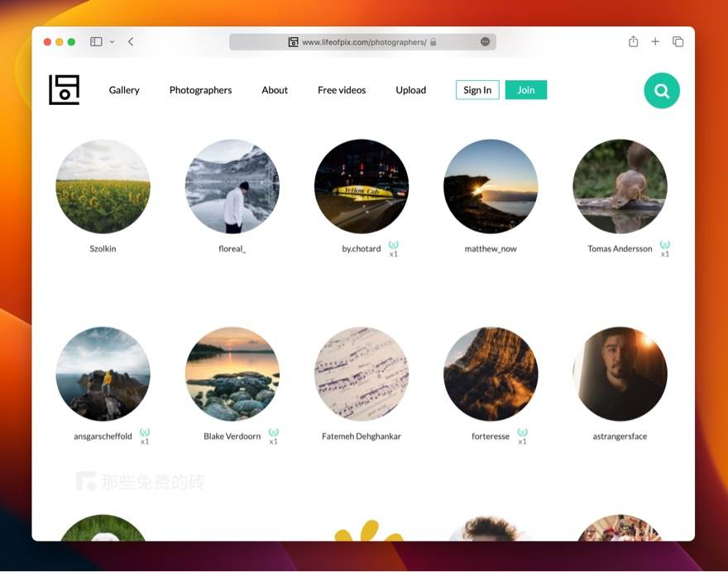Click the ansgarscheffold name link
The width and height of the screenshot is (728, 572).
coord(103,436)
